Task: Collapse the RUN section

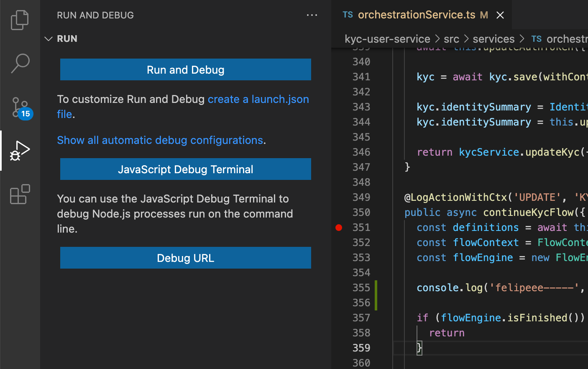Action: click(49, 39)
